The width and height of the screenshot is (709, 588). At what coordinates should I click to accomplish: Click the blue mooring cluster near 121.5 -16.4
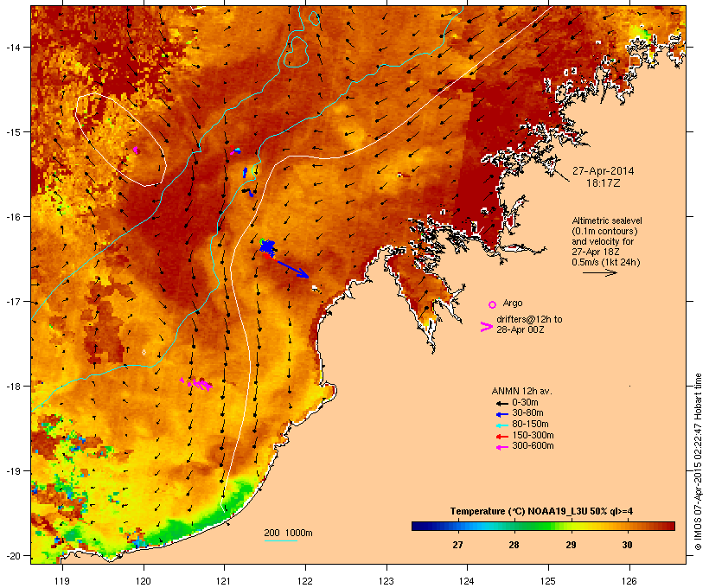(x=268, y=246)
